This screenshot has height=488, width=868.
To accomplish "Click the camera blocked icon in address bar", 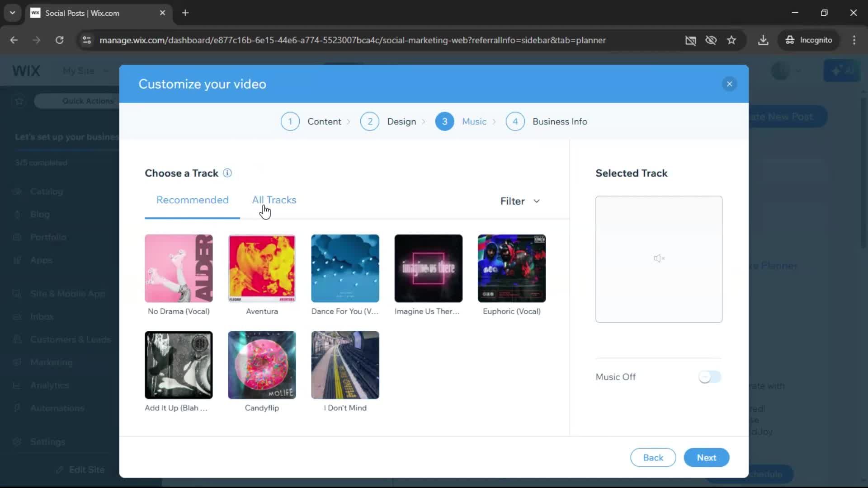I will 690,40.
